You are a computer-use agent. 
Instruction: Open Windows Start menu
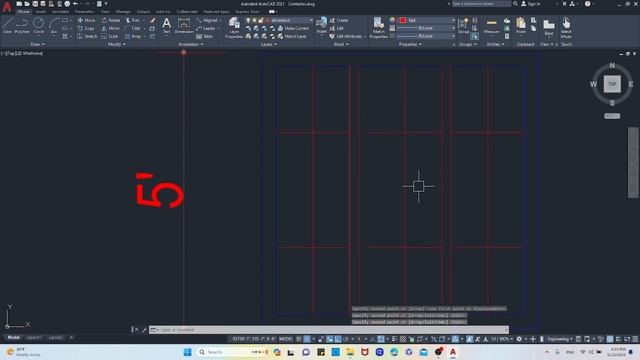pyautogui.click(x=187, y=352)
